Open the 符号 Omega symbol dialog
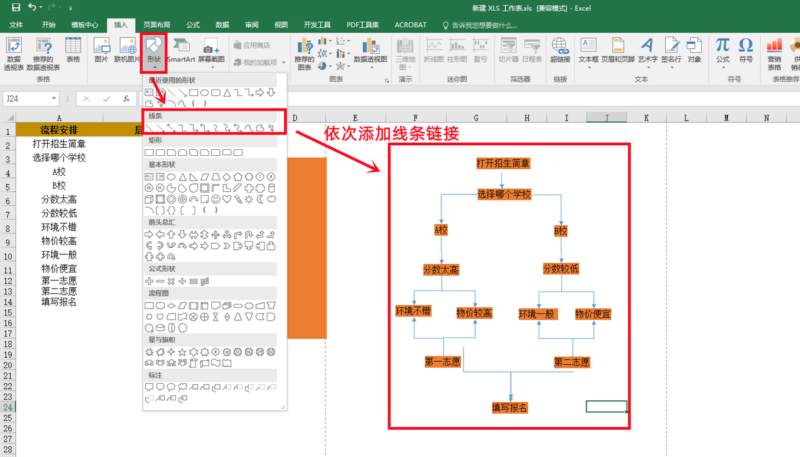This screenshot has height=457, width=800. (746, 51)
